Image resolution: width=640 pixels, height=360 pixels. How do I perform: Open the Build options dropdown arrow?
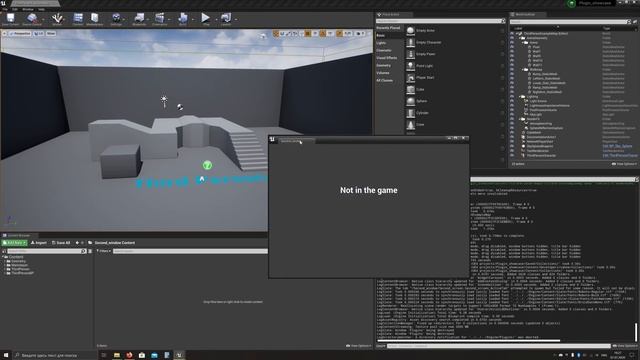[193, 19]
